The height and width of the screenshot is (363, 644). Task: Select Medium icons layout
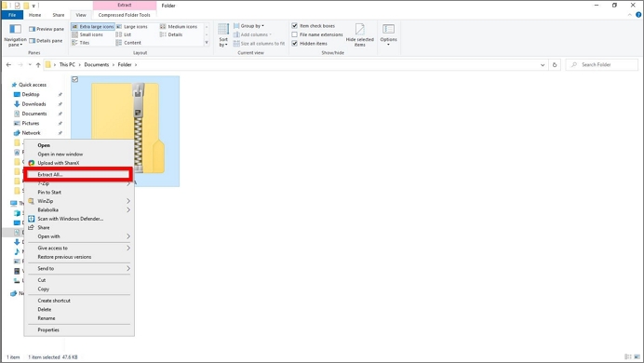[179, 27]
